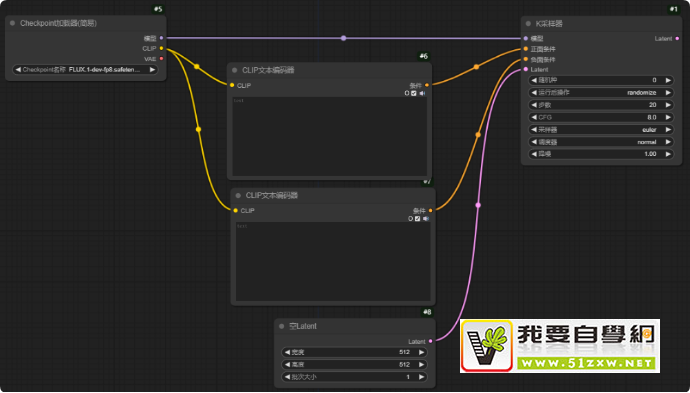Increase 步数 with its right arrow
This screenshot has height=393, width=690.
coord(668,105)
